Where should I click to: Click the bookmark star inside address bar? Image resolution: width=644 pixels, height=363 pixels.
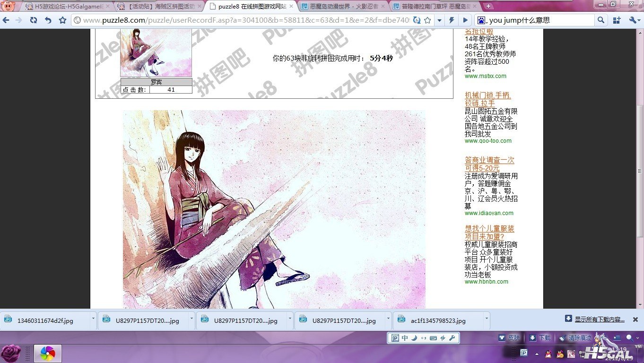(x=427, y=20)
